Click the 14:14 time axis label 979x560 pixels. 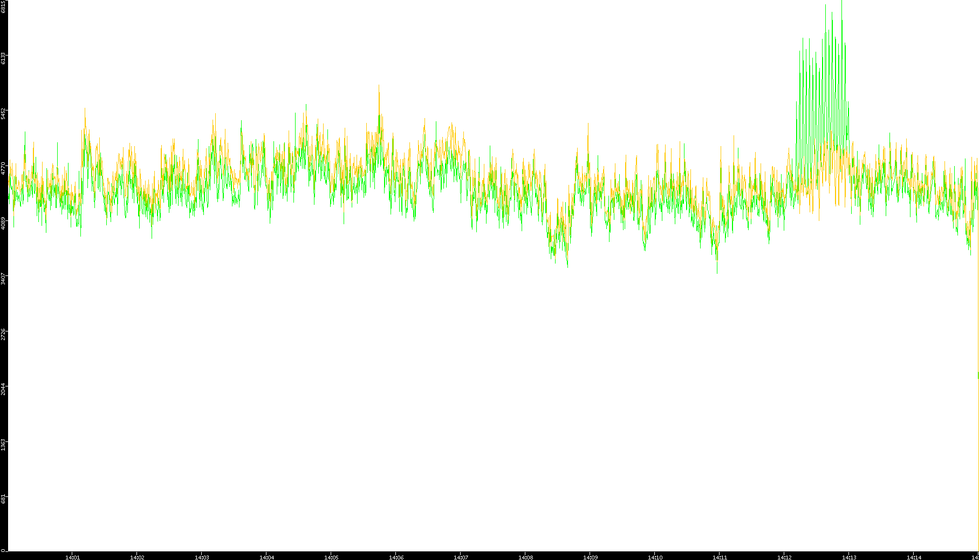tap(914, 557)
